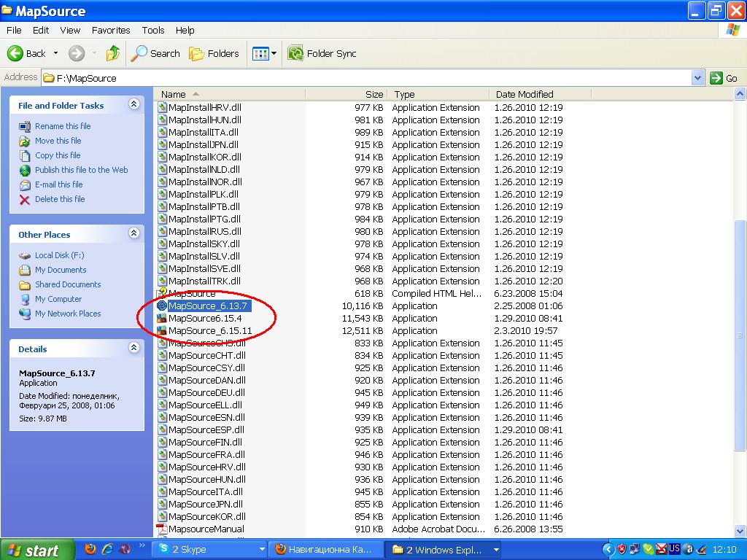Collapse the Details panel
The width and height of the screenshot is (747, 560).
coord(133,349)
